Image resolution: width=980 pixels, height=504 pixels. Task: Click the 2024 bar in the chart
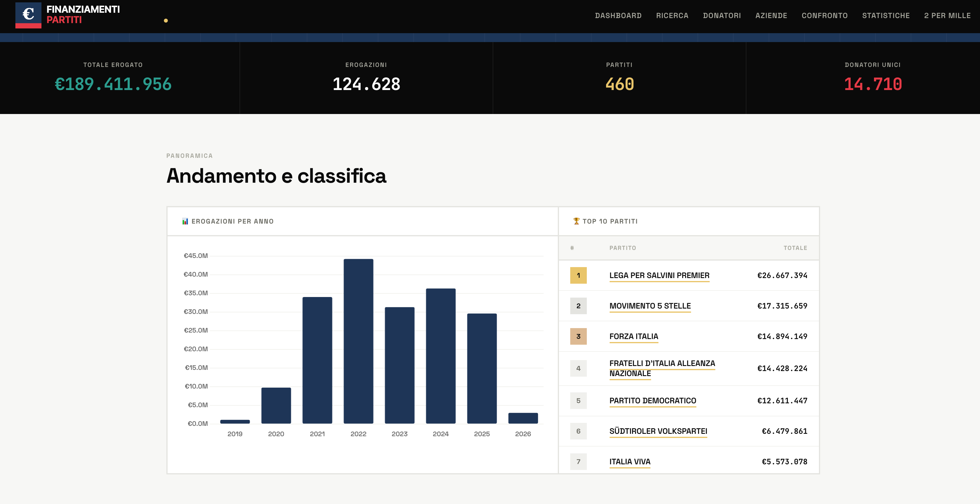pos(441,356)
